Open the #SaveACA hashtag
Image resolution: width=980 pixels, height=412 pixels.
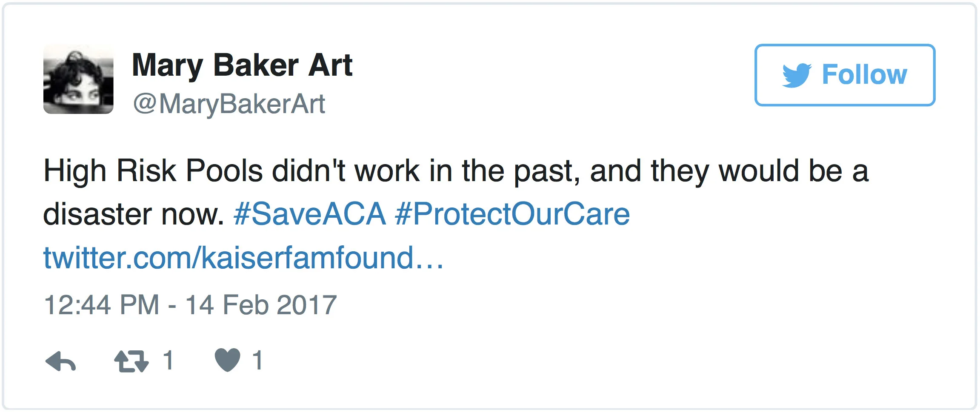coord(309,214)
